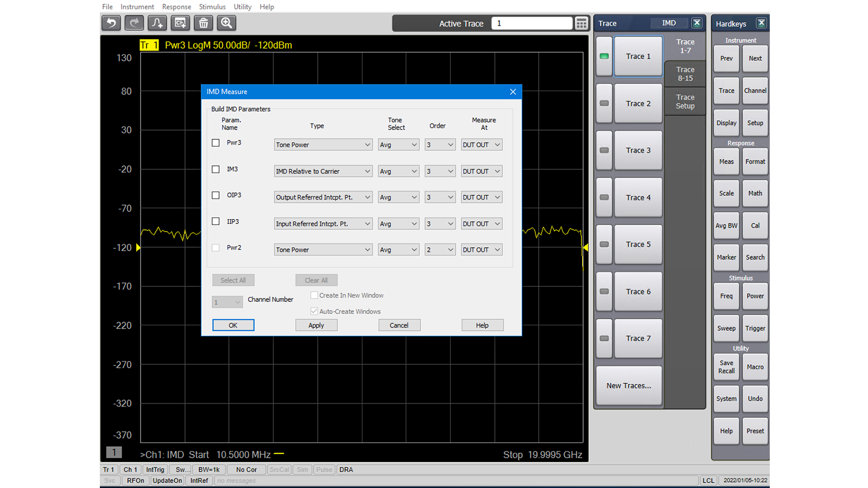
Task: Select the Add Channel toolbar icon
Action: [180, 23]
